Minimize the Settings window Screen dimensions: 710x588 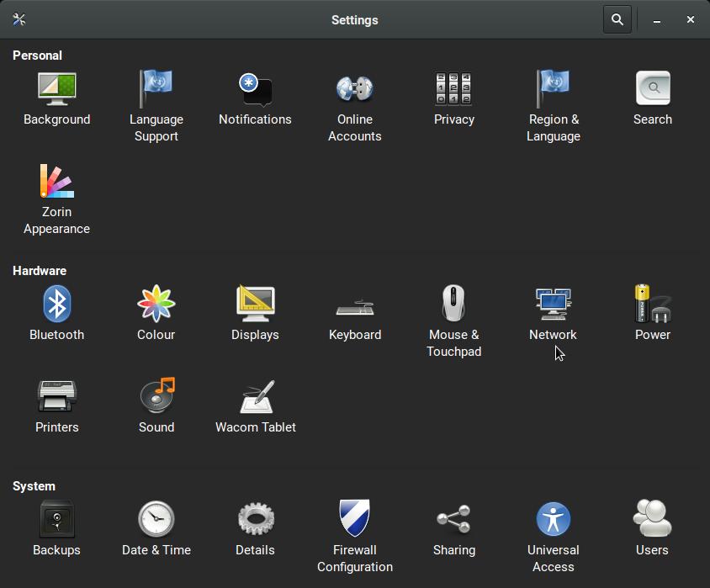coord(657,19)
